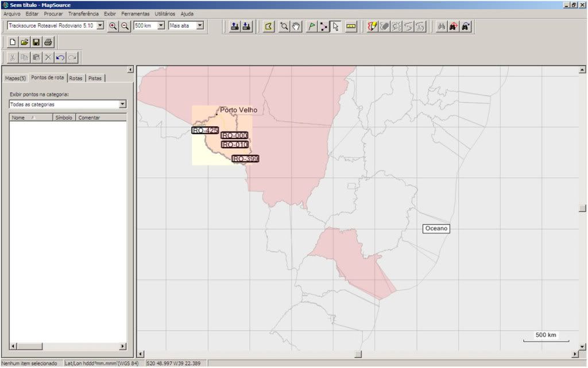Select the Route tool

[x=324, y=26]
